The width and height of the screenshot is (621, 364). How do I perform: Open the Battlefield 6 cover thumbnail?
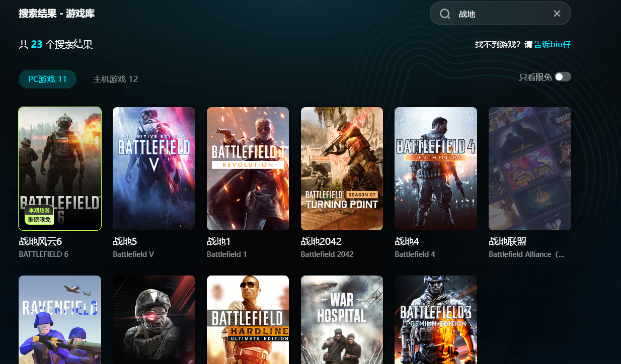[60, 168]
